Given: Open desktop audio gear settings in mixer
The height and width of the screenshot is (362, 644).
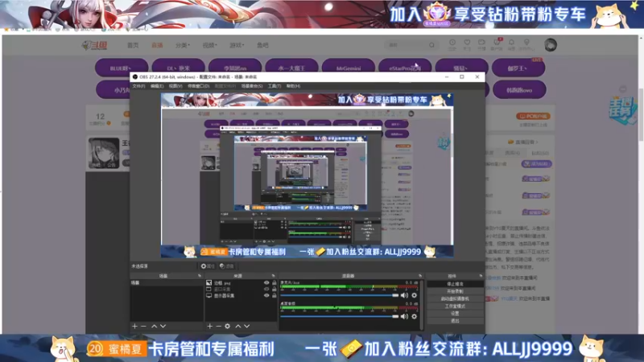Looking at the screenshot, I should click(x=414, y=316).
